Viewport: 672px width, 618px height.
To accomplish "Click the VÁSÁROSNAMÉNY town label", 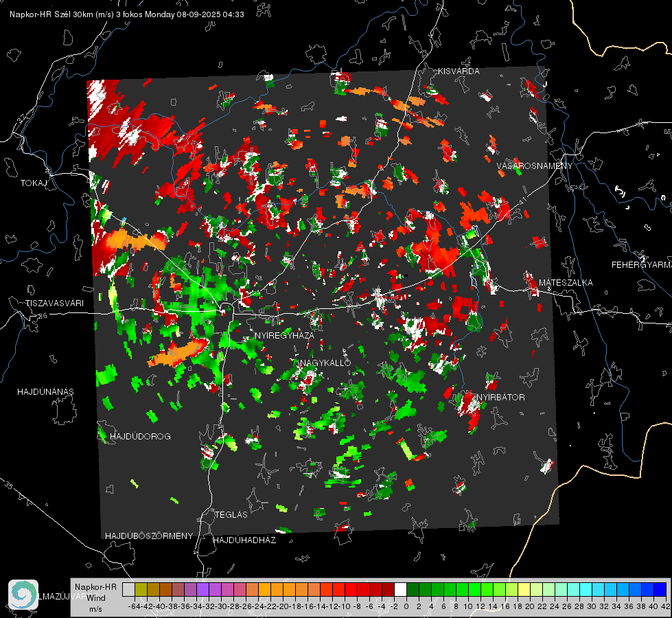I will click(535, 165).
